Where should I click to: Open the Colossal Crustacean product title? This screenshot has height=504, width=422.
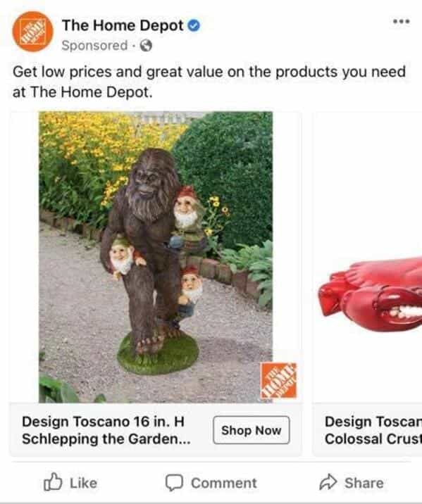[x=373, y=430]
